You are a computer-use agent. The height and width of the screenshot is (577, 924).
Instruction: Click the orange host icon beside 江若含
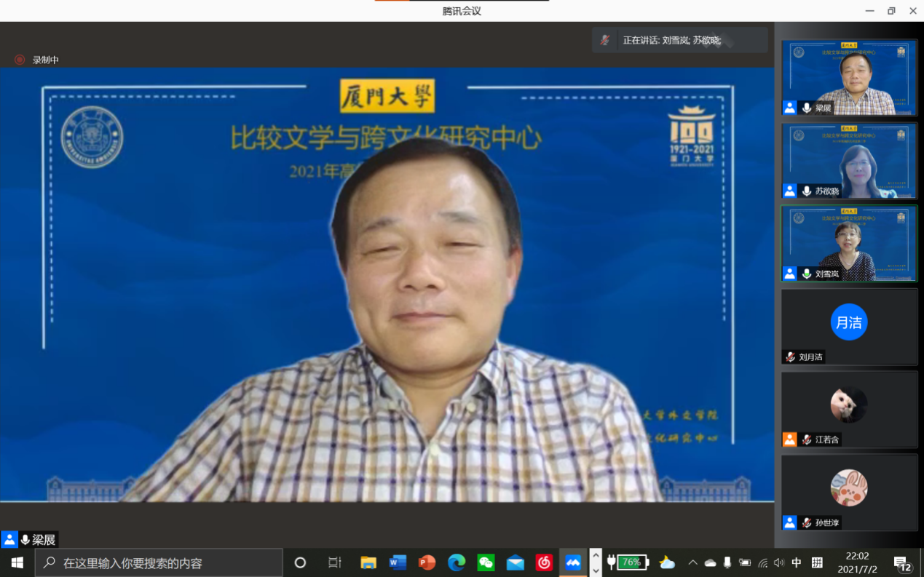click(790, 439)
